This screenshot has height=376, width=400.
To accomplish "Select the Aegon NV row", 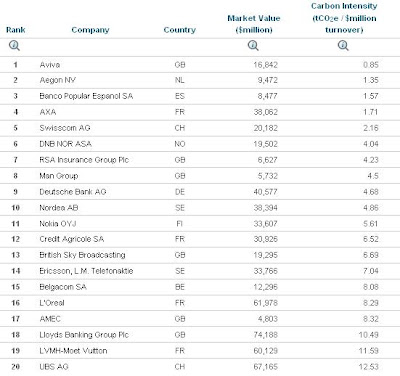I will (200, 80).
